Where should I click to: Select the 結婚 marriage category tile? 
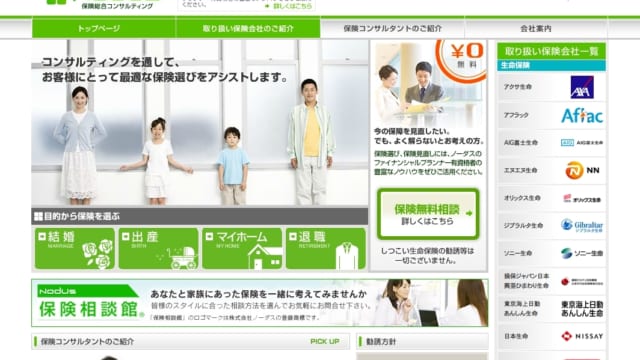[75, 249]
